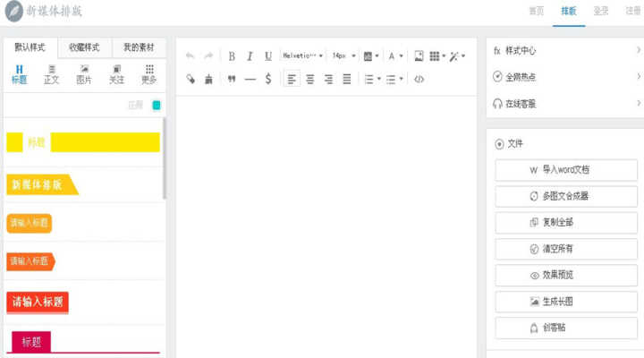Viewport: 644px width, 358px height.
Task: Click the ordered list icon
Action: click(x=369, y=79)
